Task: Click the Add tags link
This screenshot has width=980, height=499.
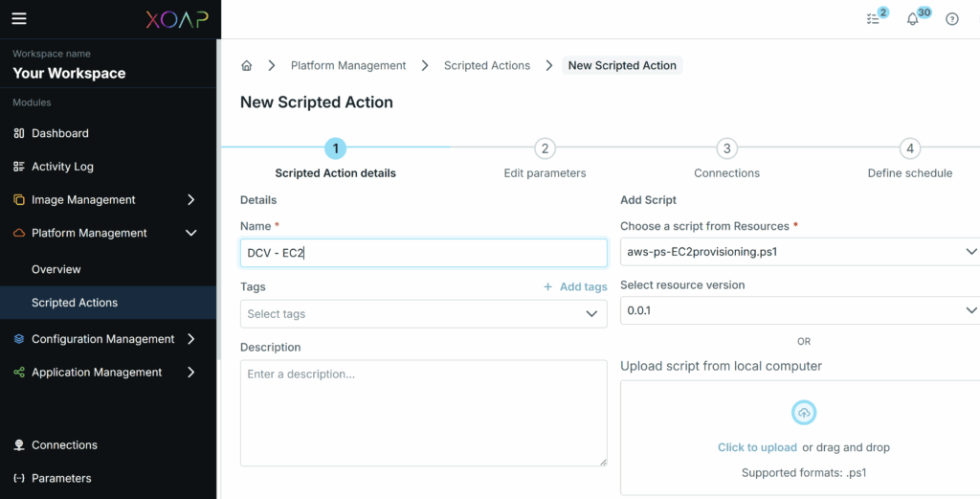Action: 583,286
